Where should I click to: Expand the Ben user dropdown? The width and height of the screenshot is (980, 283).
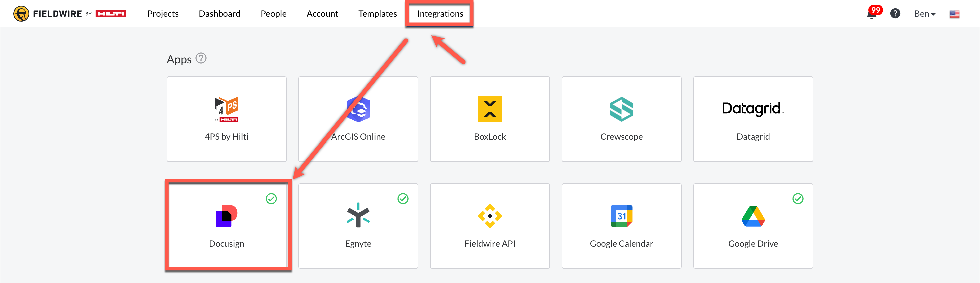coord(924,14)
